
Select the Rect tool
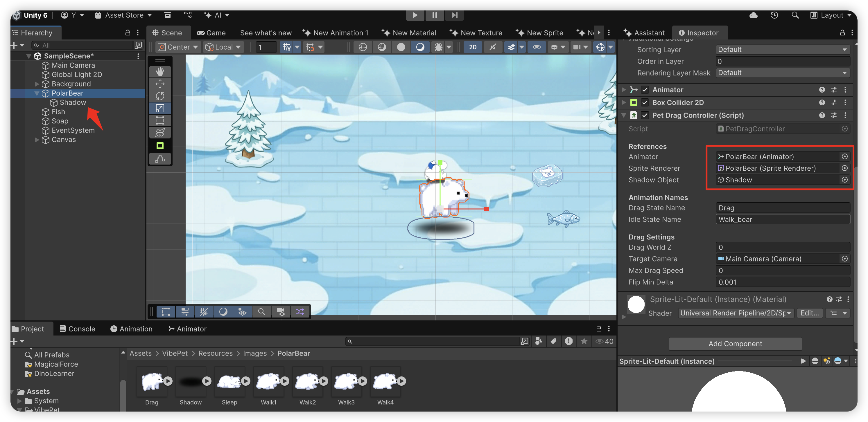click(160, 120)
